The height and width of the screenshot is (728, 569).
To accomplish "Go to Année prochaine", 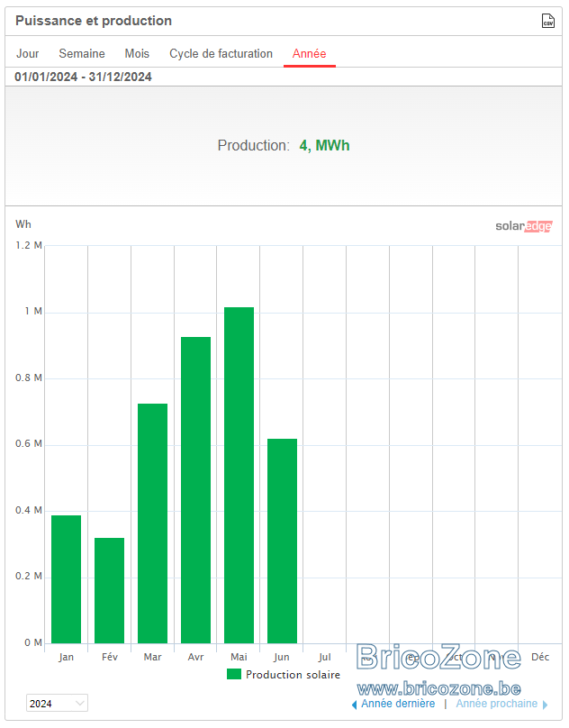I will tap(497, 704).
